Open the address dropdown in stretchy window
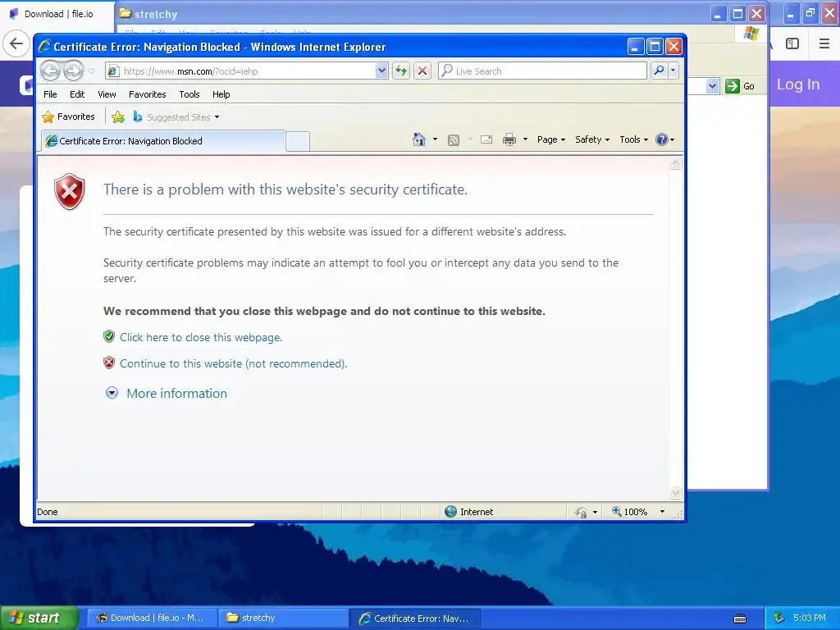This screenshot has height=630, width=840. pos(712,85)
